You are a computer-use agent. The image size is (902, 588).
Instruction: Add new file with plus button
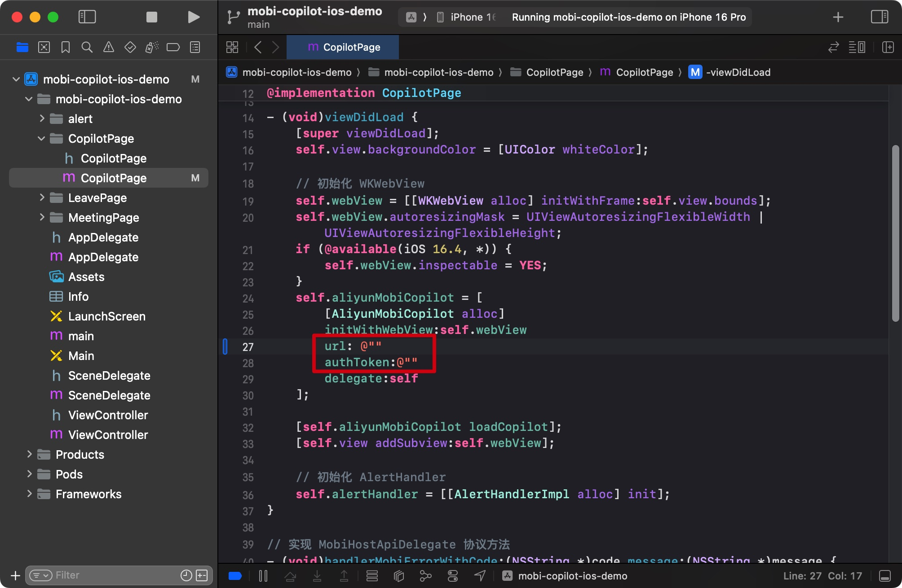(x=15, y=575)
